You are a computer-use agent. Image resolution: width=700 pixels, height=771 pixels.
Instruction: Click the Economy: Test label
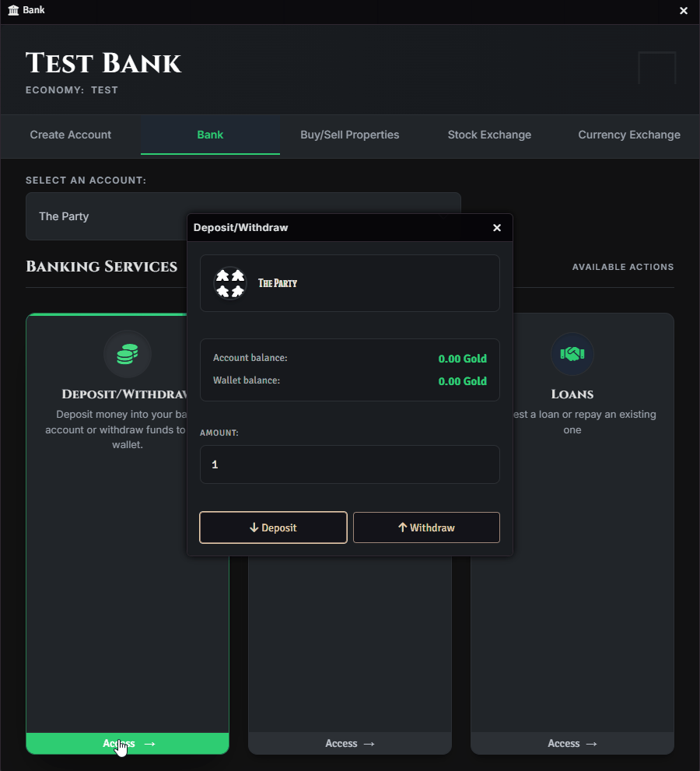72,90
